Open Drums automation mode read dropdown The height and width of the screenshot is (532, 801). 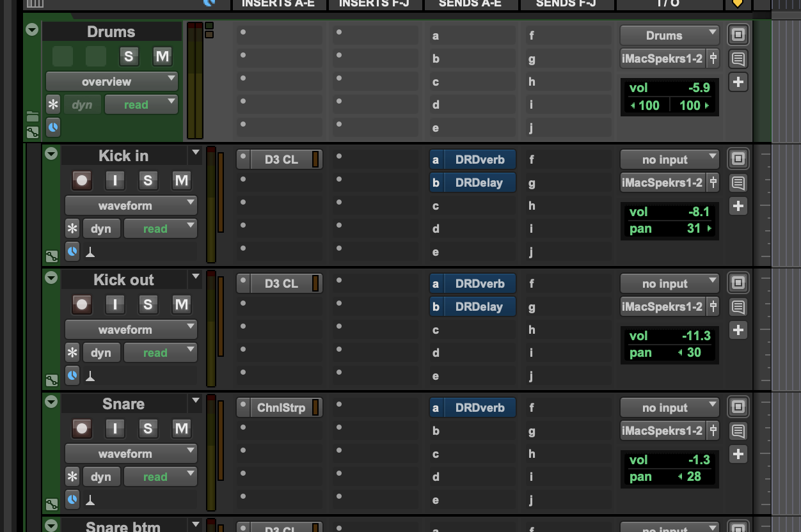[141, 105]
